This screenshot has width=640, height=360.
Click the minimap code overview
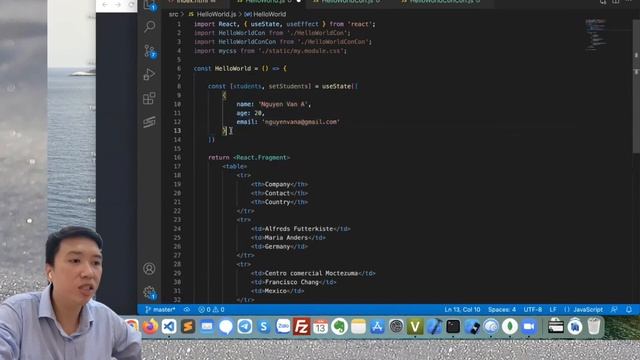coord(596,35)
